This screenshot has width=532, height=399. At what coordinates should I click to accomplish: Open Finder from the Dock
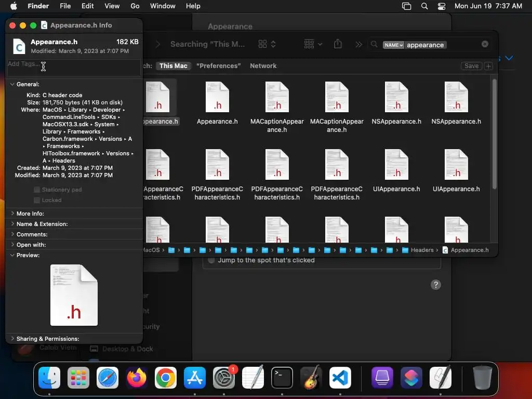pyautogui.click(x=49, y=378)
